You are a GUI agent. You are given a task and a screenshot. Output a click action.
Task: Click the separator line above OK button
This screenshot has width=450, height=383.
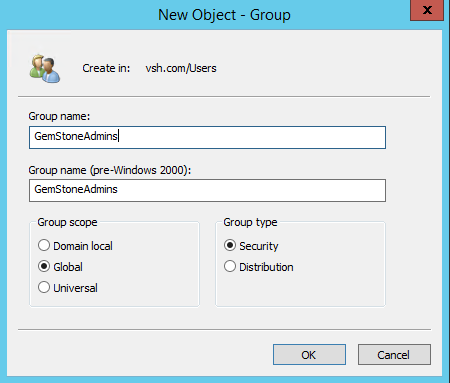(x=224, y=329)
